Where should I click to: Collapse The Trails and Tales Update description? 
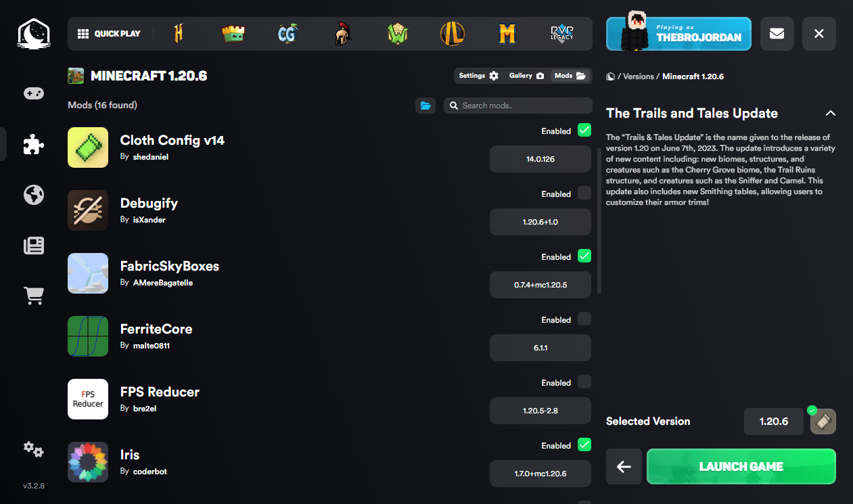(831, 113)
